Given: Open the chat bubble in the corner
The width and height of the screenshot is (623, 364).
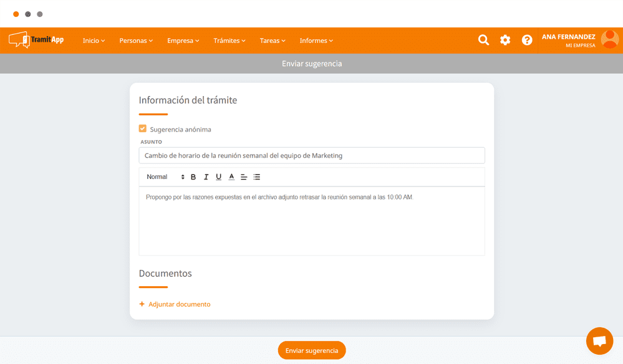Looking at the screenshot, I should 599,340.
